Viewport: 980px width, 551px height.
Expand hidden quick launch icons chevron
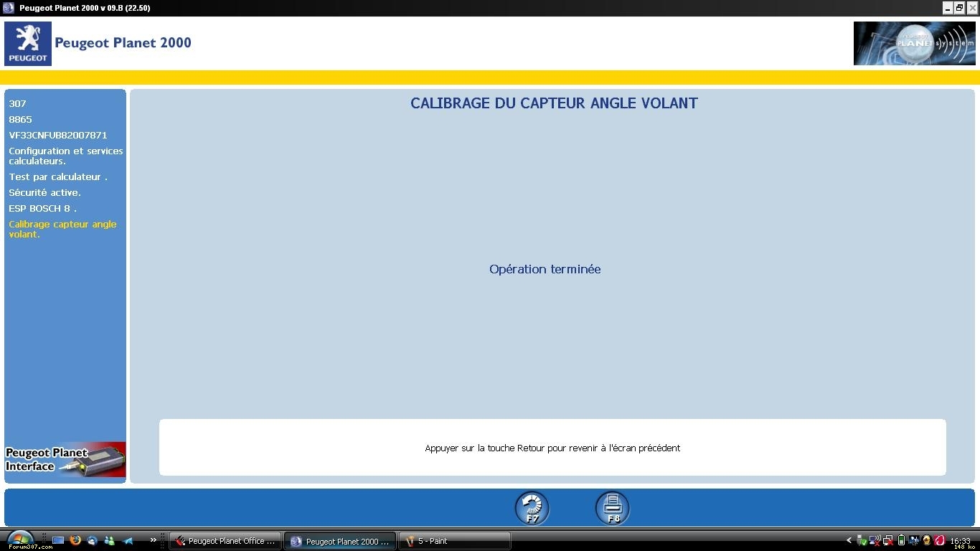(153, 540)
